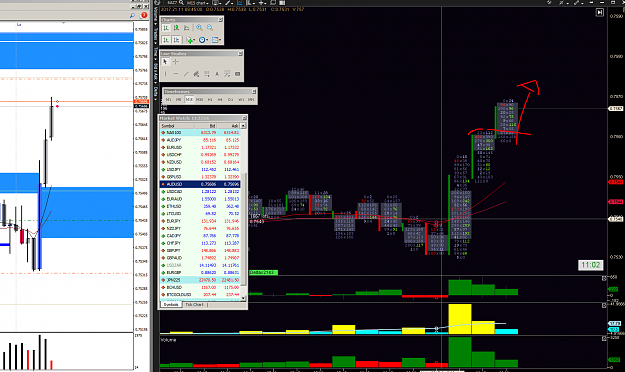Viewport: 625px width, 372px height.
Task: Select EURUSD row in Market Watch
Action: 200,147
